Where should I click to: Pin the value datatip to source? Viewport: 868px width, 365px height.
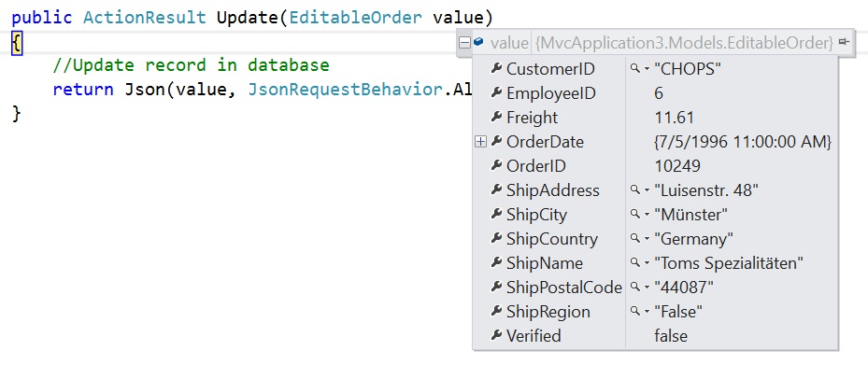point(844,42)
